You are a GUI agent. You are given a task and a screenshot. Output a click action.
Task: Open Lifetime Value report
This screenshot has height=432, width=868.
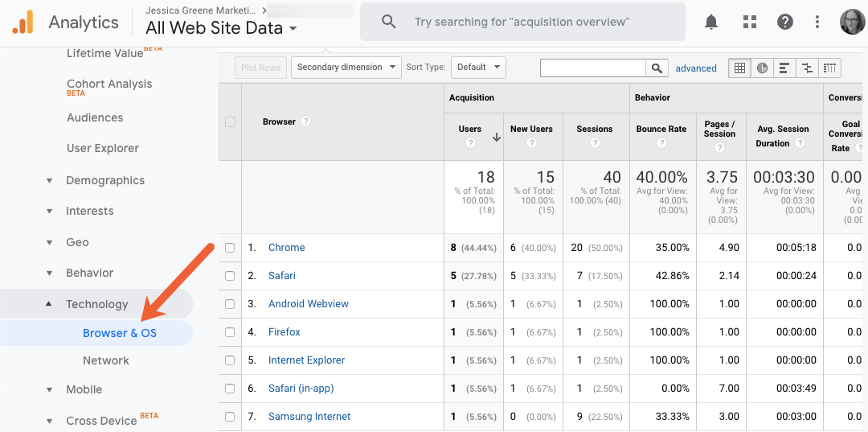(x=105, y=53)
